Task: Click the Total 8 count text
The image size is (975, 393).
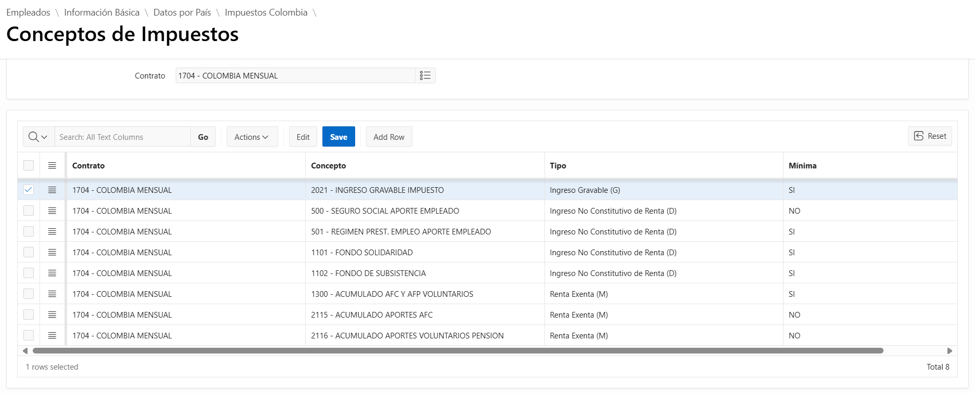Action: pos(938,367)
